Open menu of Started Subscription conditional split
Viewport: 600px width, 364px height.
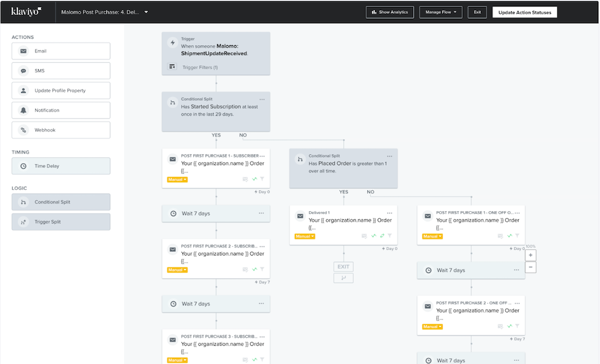(262, 100)
